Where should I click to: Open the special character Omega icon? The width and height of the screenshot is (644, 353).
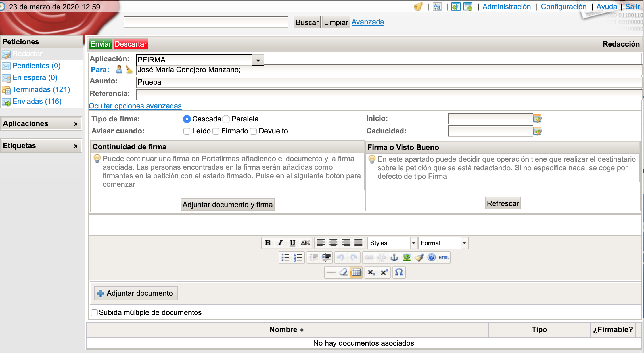pyautogui.click(x=399, y=272)
